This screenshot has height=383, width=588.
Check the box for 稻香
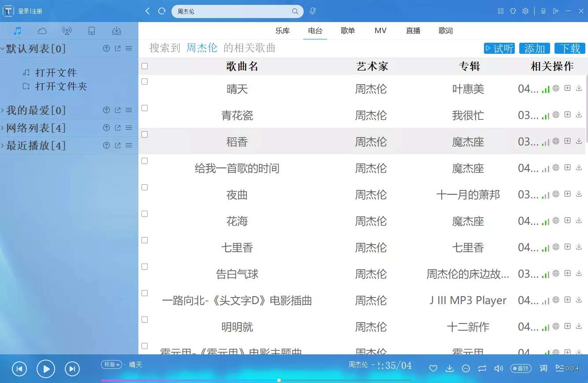(145, 134)
